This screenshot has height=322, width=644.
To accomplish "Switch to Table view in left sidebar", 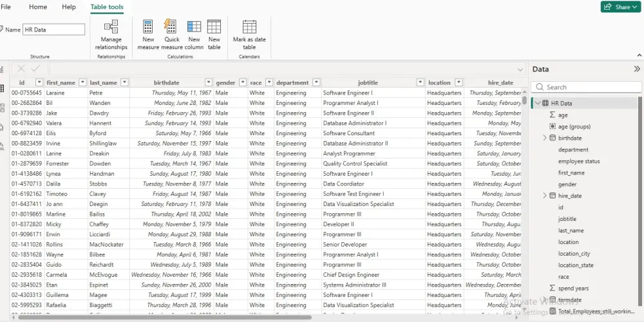I will pyautogui.click(x=2, y=88).
